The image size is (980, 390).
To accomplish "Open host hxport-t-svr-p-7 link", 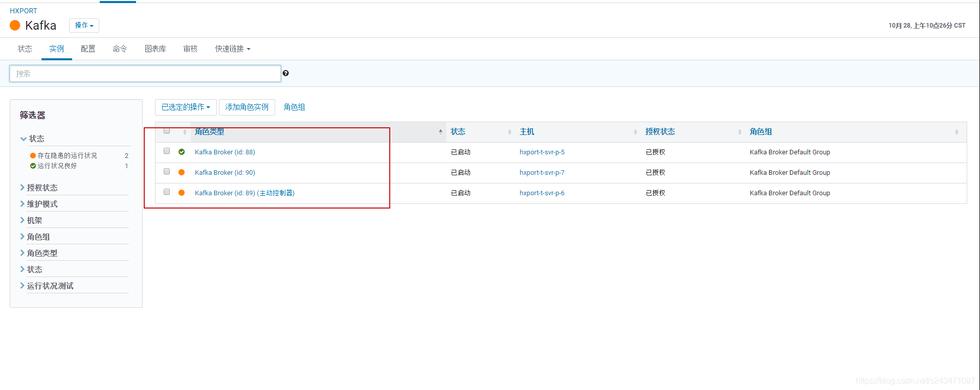I will click(542, 172).
